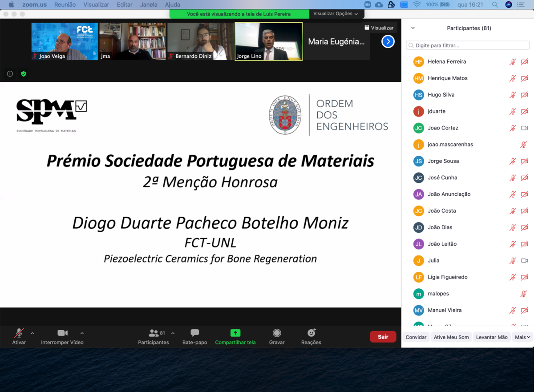Click Jorge Sousa muted microphone icon
The height and width of the screenshot is (392, 534).
(x=513, y=161)
